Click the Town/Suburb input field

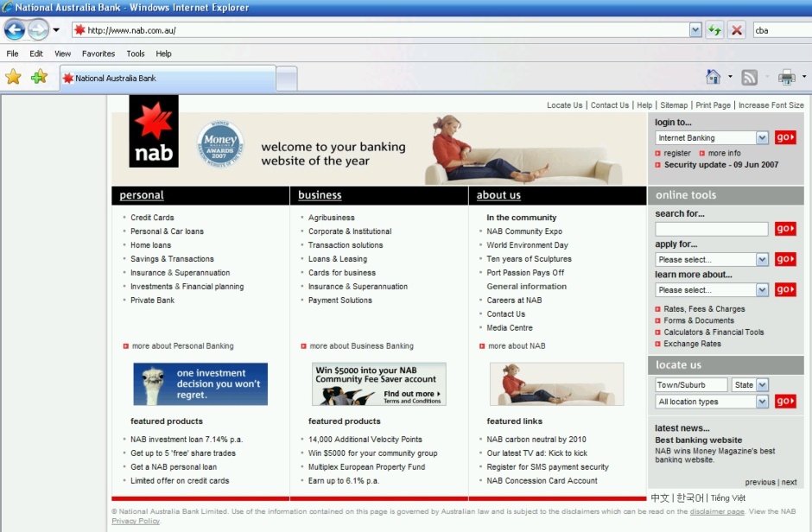click(691, 385)
